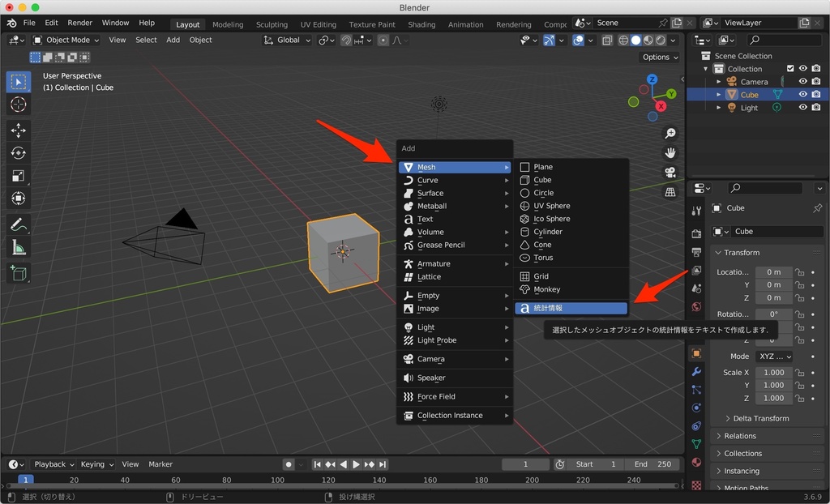Screen dimensions: 830x504
Task: Toggle the Cube's render camera visibility
Action: (x=816, y=94)
